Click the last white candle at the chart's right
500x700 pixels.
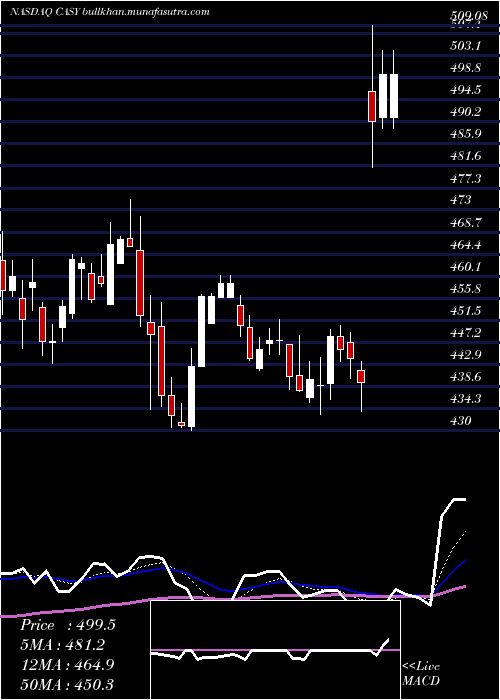coord(393,96)
